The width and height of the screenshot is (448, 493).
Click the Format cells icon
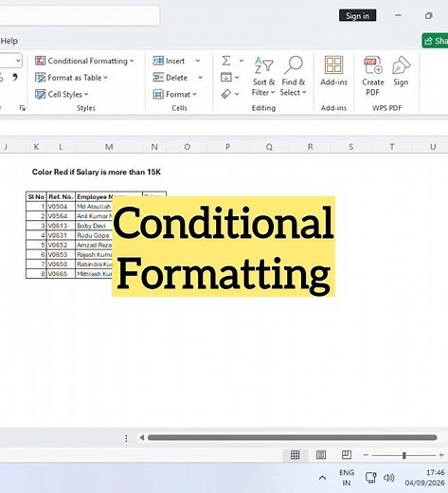pyautogui.click(x=158, y=94)
